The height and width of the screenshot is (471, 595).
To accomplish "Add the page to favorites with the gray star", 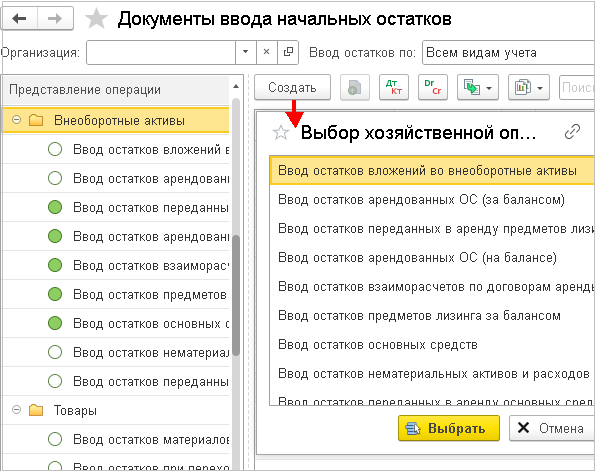I will click(96, 19).
